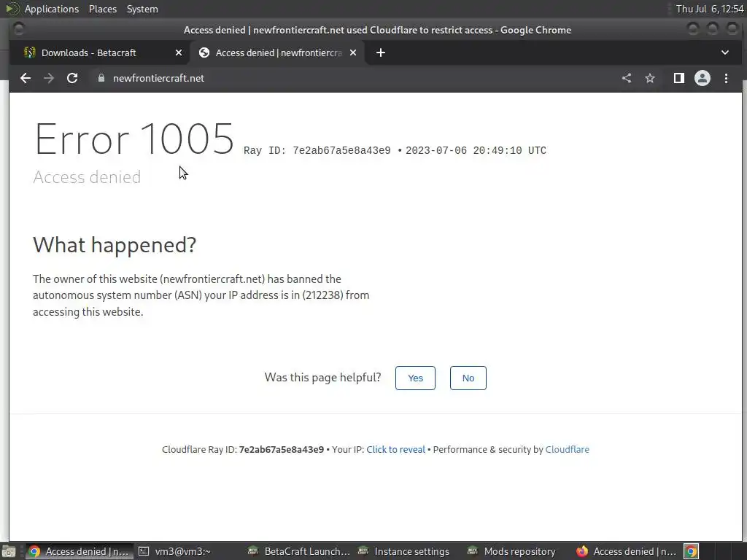Open the Cloudflare link in footer
The width and height of the screenshot is (747, 560).
point(567,449)
